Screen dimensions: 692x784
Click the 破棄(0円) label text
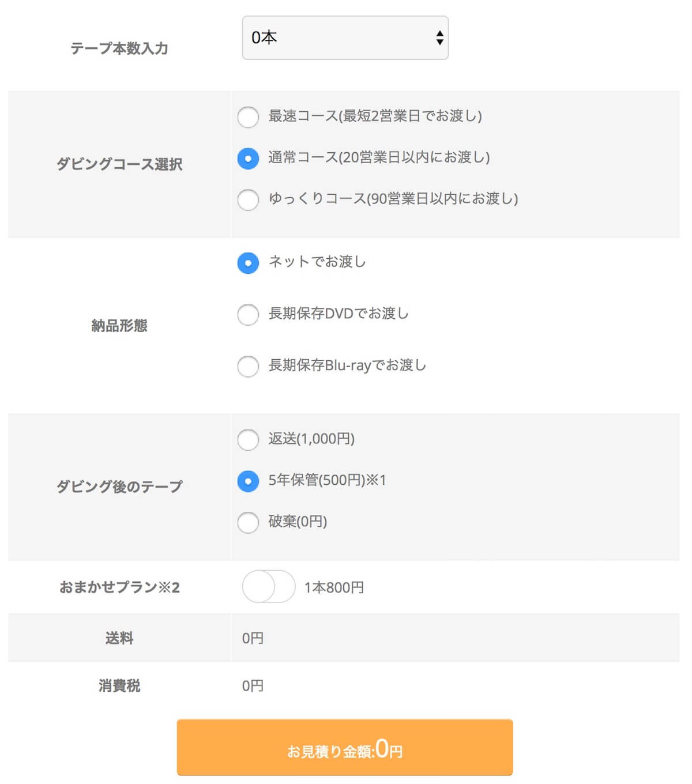tap(298, 522)
